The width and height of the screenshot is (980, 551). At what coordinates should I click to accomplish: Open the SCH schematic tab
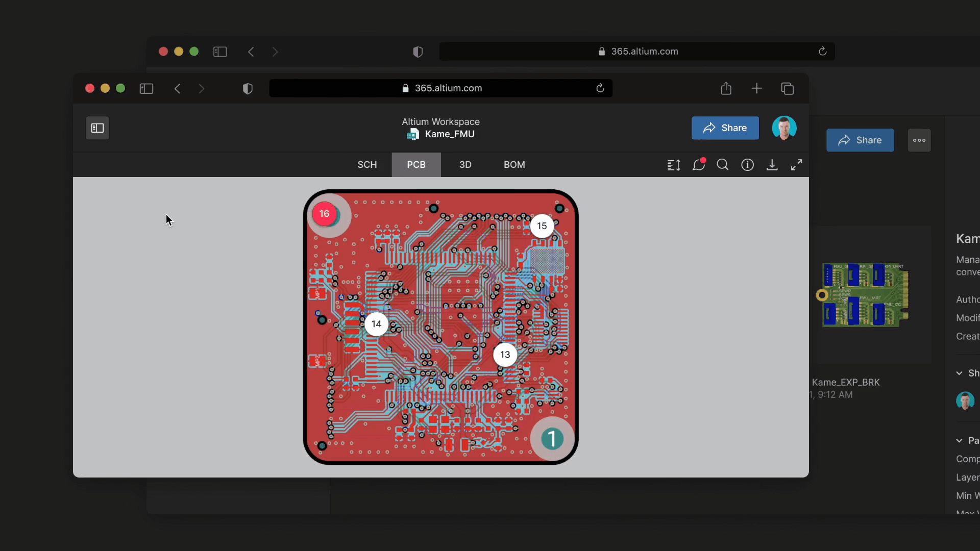367,165
